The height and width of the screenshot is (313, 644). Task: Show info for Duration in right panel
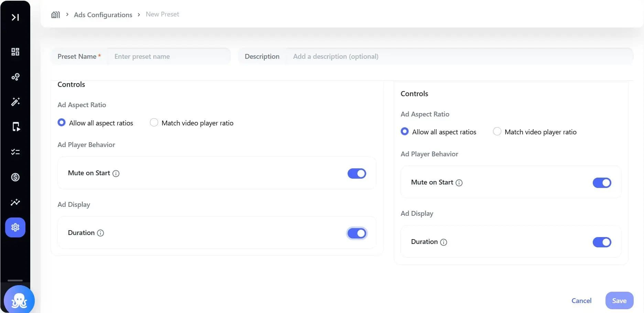[444, 242]
